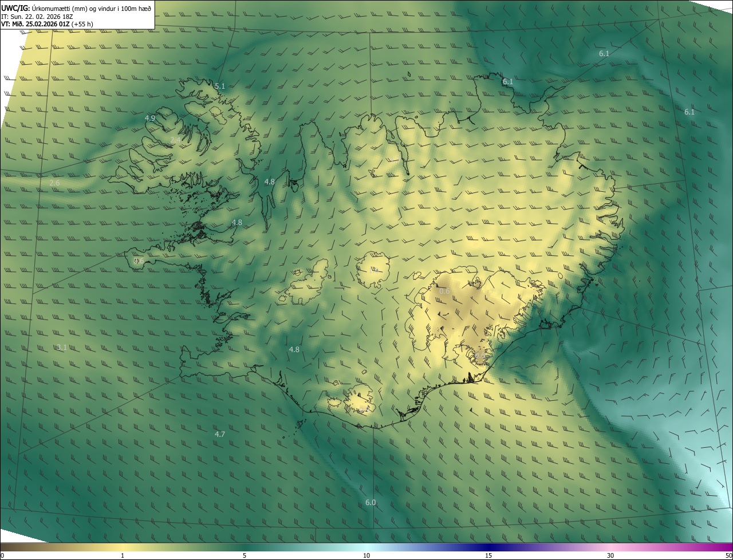This screenshot has height=560, width=733.
Task: Click the valid time line "VT: Mið. 25.02.2026 01Z (+55 h)"
Action: click(x=47, y=24)
